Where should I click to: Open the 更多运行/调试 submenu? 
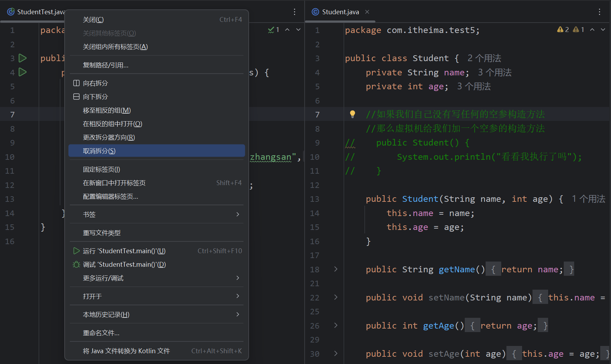coord(157,278)
